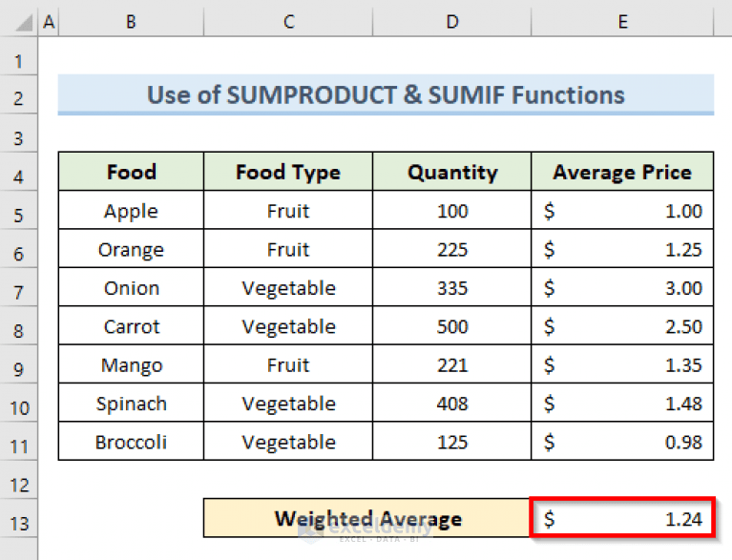
Task: Click Spinach's 'Vegetable' food type cell
Action: point(288,404)
